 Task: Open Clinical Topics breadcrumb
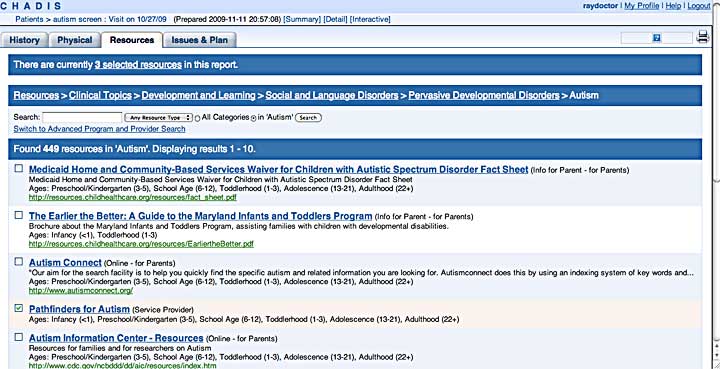100,95
